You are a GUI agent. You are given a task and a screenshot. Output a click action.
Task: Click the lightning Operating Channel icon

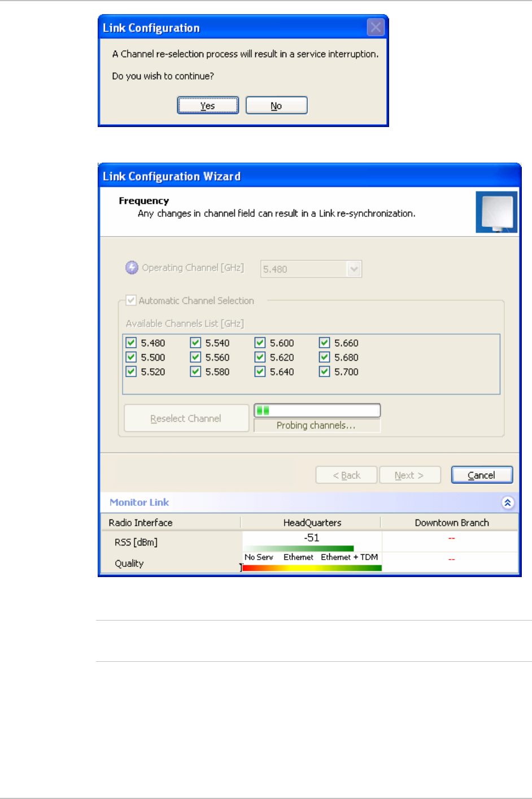click(x=132, y=268)
